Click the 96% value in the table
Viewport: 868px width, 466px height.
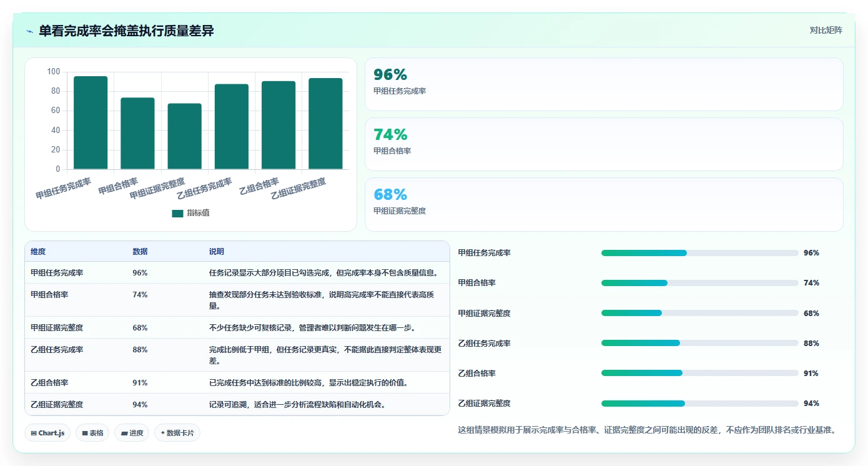click(x=140, y=273)
